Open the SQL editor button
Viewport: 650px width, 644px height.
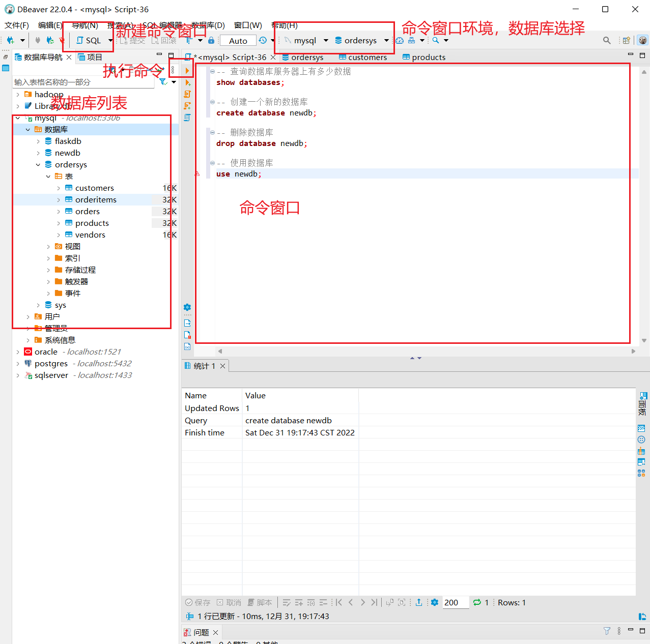click(x=89, y=40)
